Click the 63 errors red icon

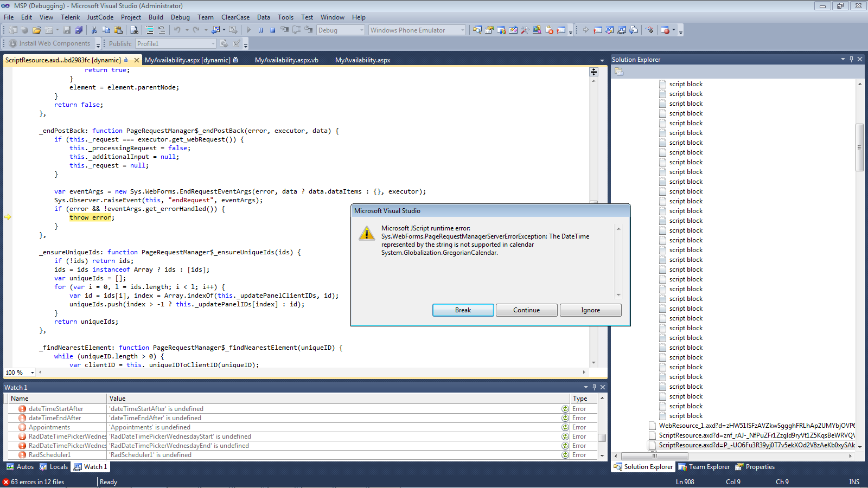point(6,481)
